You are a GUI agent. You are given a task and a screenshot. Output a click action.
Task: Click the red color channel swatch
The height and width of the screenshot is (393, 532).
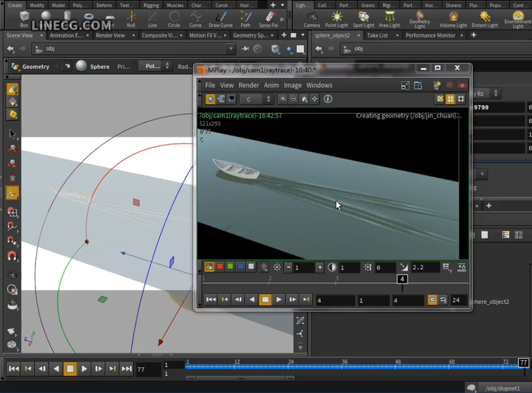coord(219,267)
